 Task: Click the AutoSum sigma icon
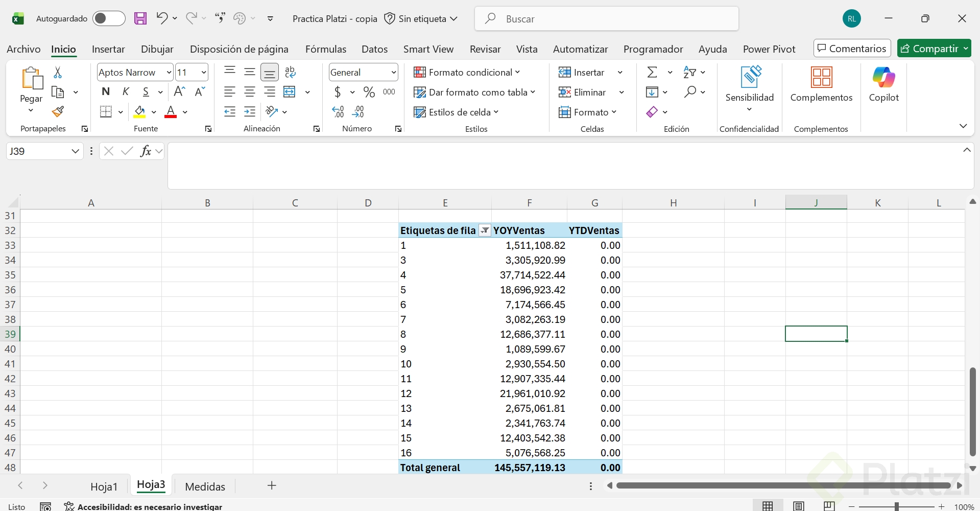point(652,73)
